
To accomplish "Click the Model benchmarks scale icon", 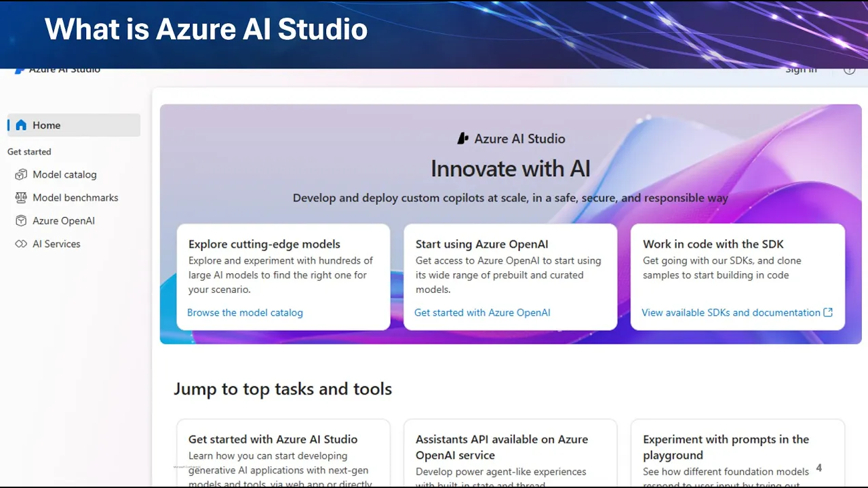I will (21, 198).
